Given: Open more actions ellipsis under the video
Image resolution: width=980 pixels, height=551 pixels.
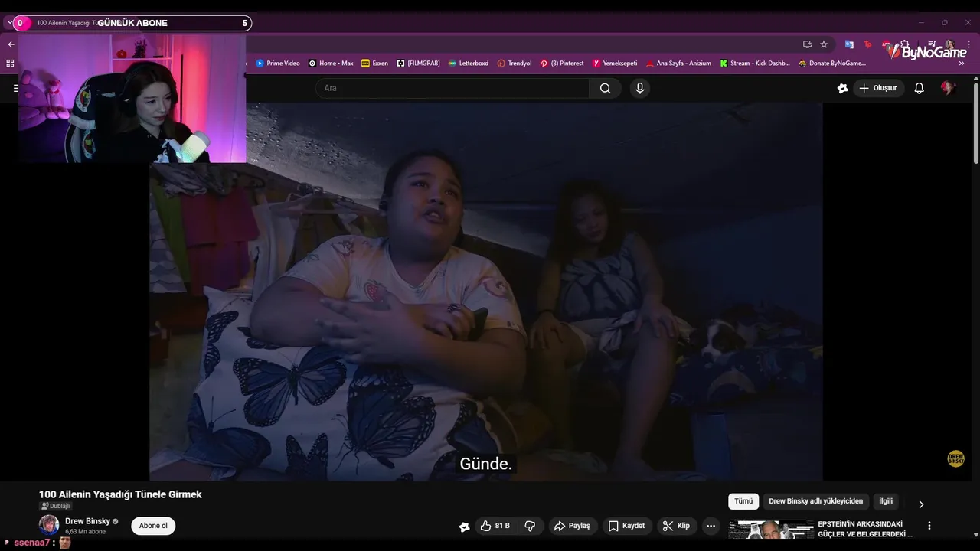Looking at the screenshot, I should tap(710, 526).
